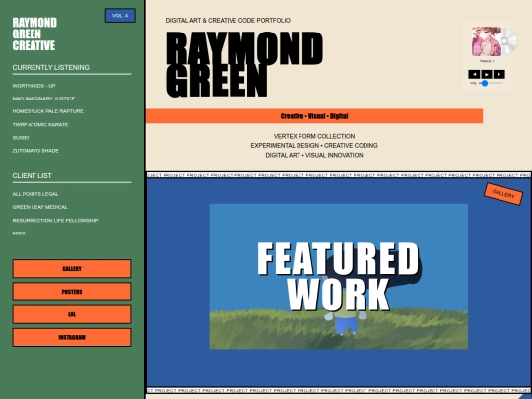This screenshot has height=399, width=532.
Task: Select SUISEI in listening list
Action: click(21, 137)
